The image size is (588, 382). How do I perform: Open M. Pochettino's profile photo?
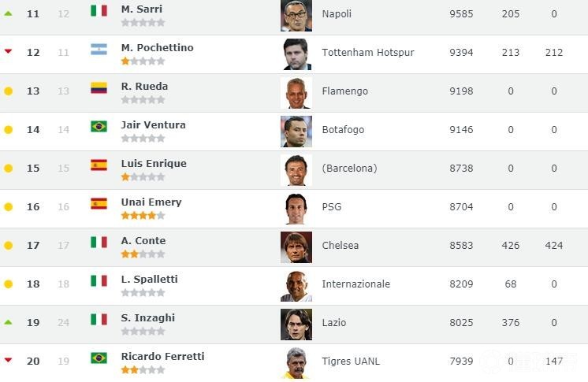[296, 54]
